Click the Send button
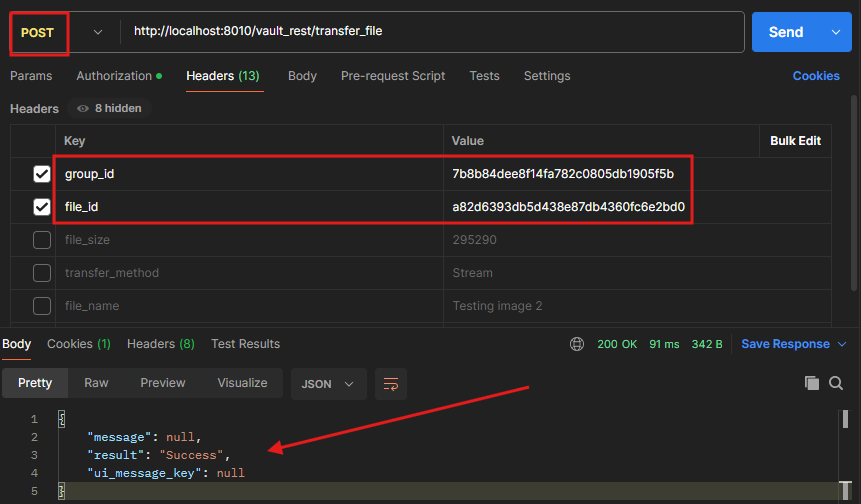 (786, 32)
